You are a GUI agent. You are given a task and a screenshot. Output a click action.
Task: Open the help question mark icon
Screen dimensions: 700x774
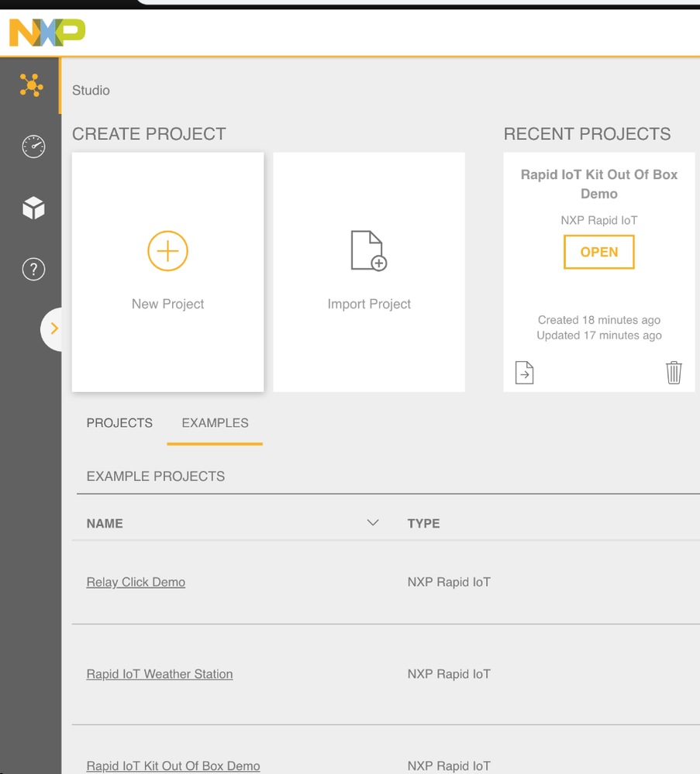pyautogui.click(x=33, y=270)
